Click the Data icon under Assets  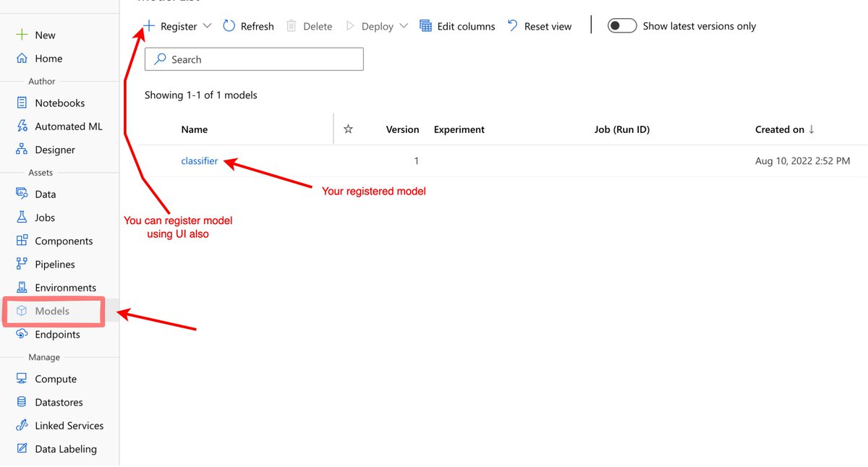click(22, 194)
